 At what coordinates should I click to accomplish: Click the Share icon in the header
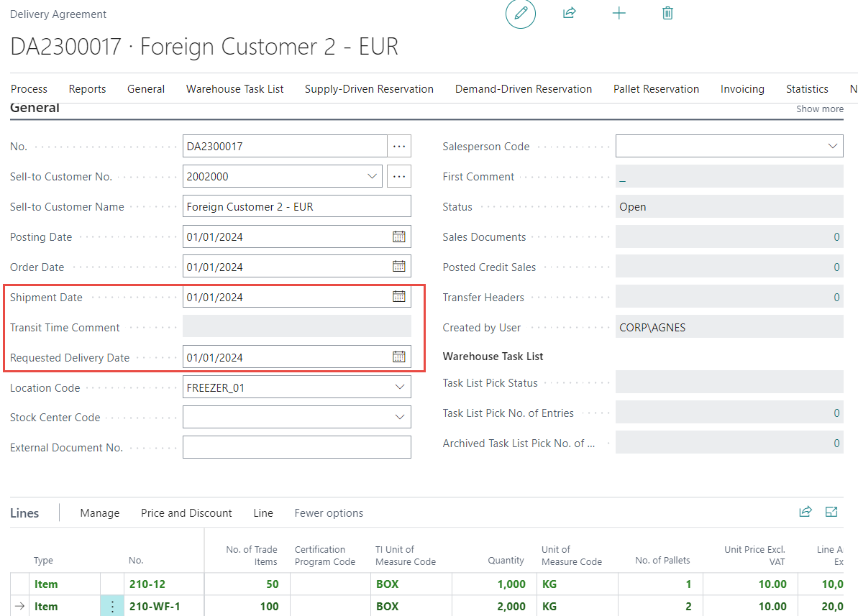click(x=570, y=13)
